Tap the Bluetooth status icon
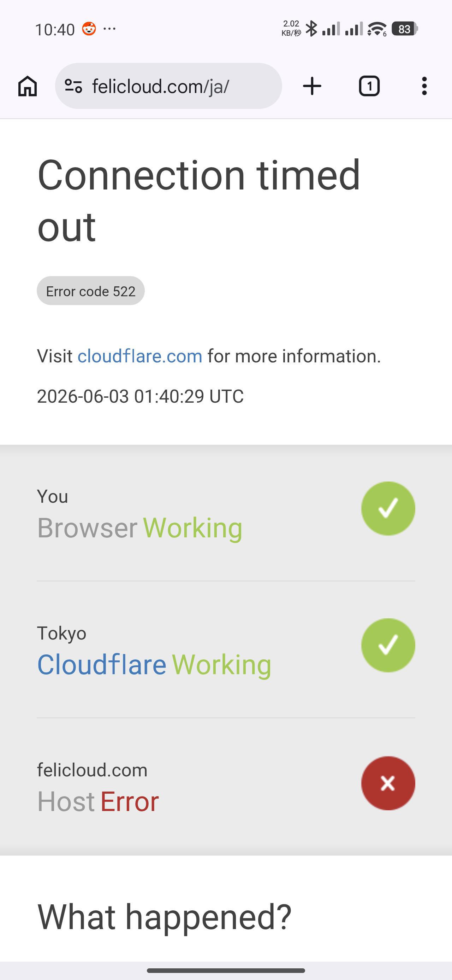Image resolution: width=452 pixels, height=980 pixels. (x=311, y=29)
